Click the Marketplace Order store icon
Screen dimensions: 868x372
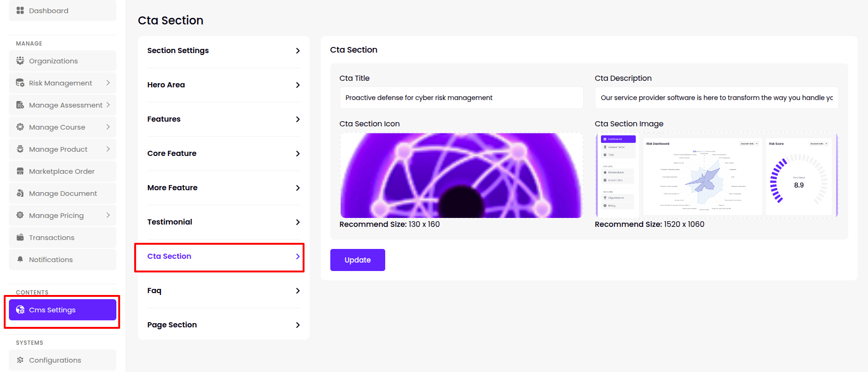[x=20, y=171]
